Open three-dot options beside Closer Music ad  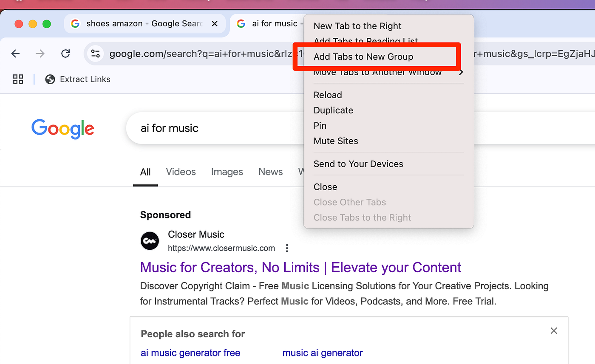(287, 248)
